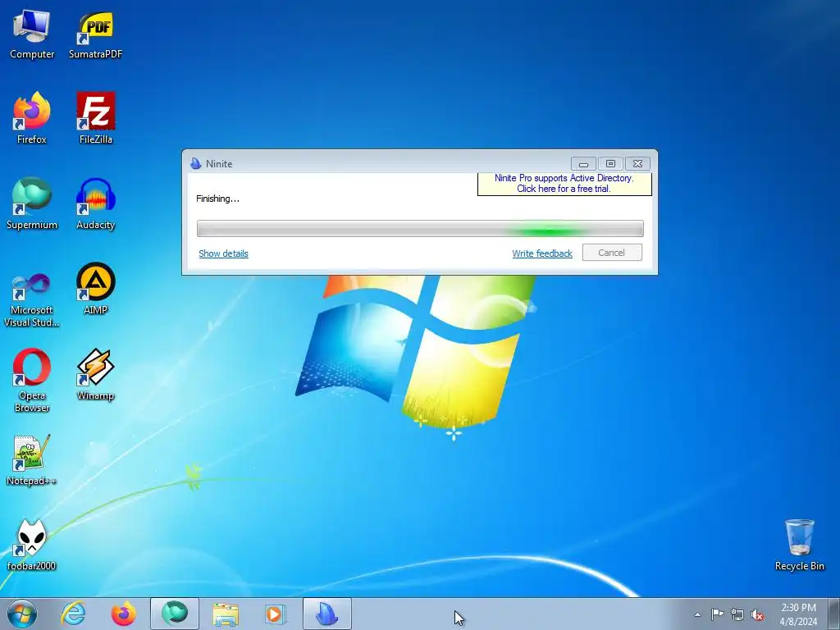The height and width of the screenshot is (630, 840).
Task: Click the Ninite taskbar button
Action: (327, 614)
